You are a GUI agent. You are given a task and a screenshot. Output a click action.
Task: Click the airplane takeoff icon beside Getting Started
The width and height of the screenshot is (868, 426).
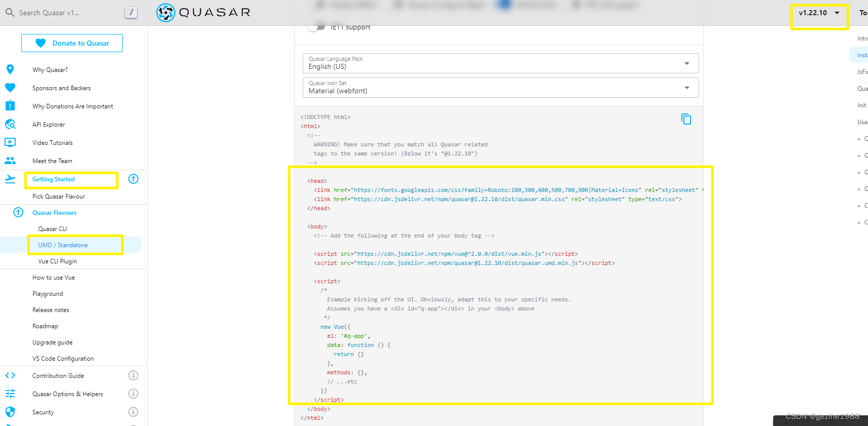click(x=10, y=179)
